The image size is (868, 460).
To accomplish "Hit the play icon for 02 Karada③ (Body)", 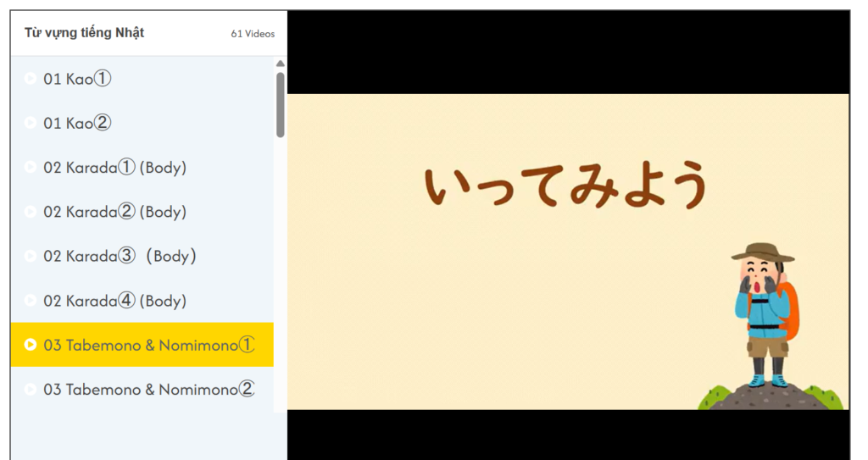I will [x=31, y=256].
